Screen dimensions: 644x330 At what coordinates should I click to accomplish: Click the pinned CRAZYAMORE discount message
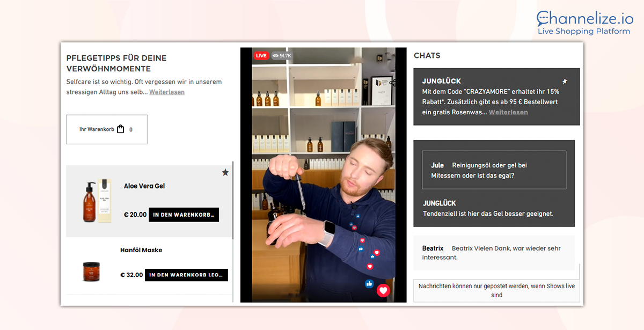[496, 97]
